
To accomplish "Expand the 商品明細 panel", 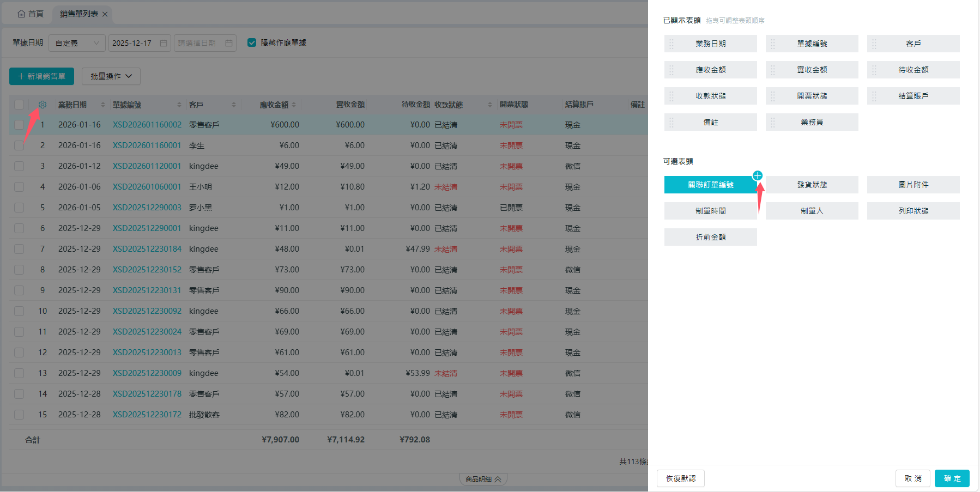I will [x=483, y=479].
